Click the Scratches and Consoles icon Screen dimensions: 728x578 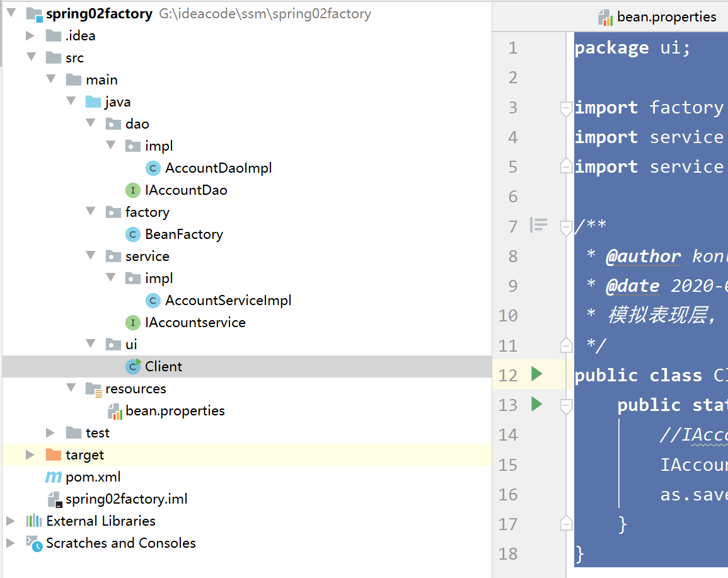pos(33,543)
